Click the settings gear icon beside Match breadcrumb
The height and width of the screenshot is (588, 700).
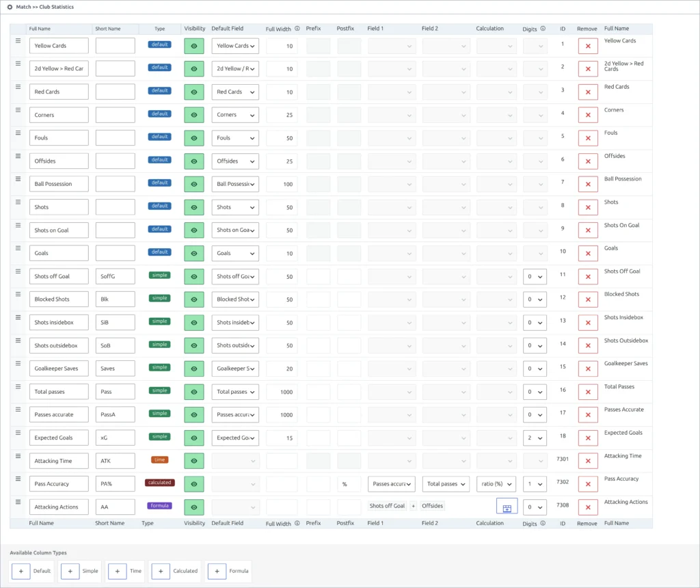10,7
